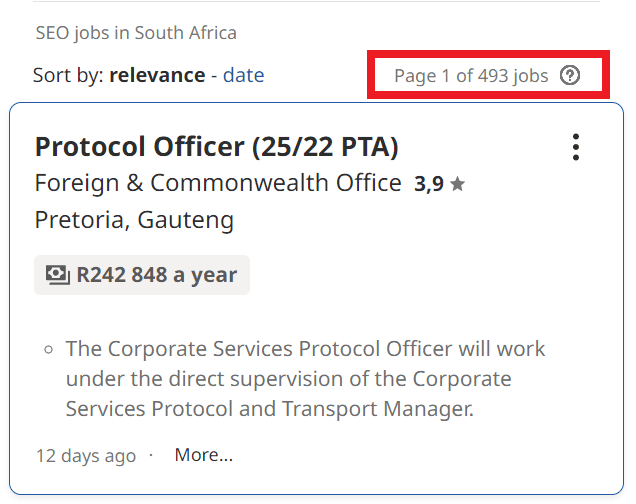Click the Page 1 of 493 jobs text

point(471,76)
